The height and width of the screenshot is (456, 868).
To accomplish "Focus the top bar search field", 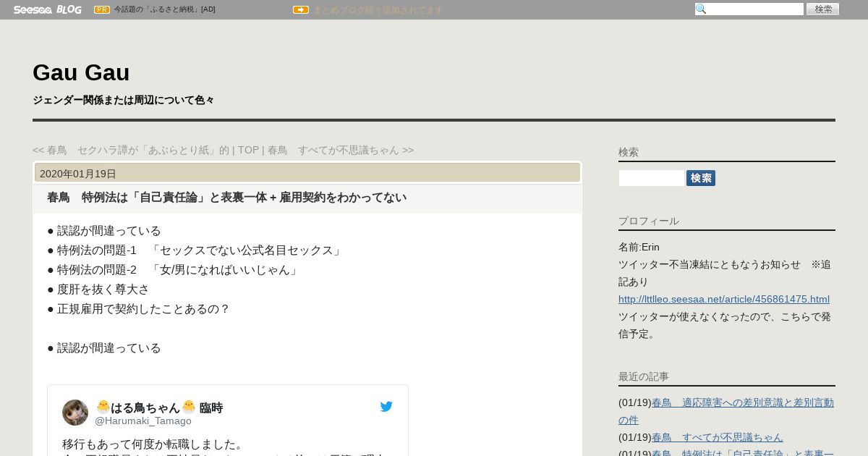I will tap(749, 9).
